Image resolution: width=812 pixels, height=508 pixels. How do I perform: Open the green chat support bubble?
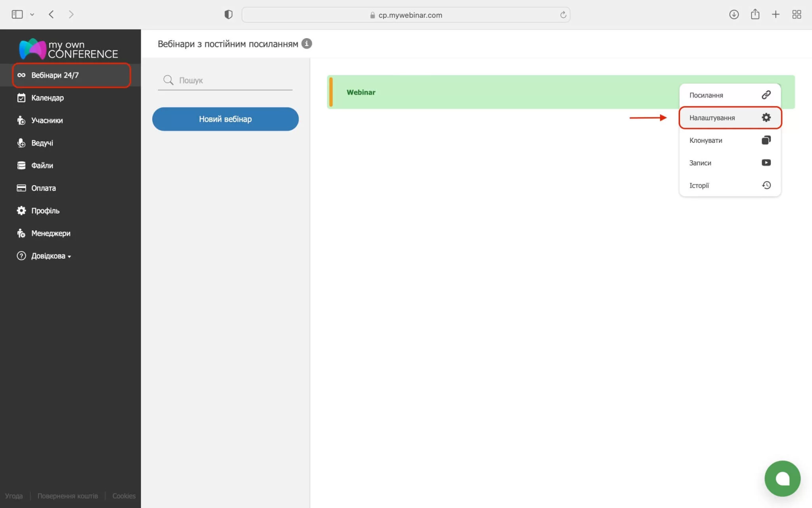782,478
